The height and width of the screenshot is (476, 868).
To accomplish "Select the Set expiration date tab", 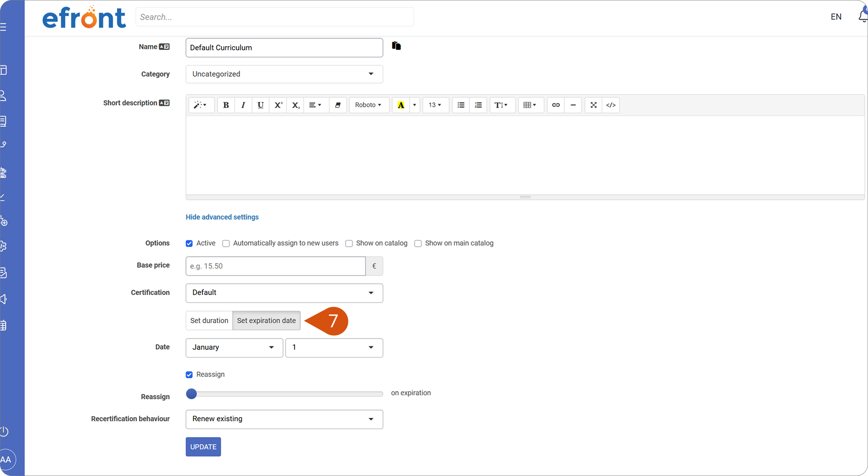I will tap(267, 321).
